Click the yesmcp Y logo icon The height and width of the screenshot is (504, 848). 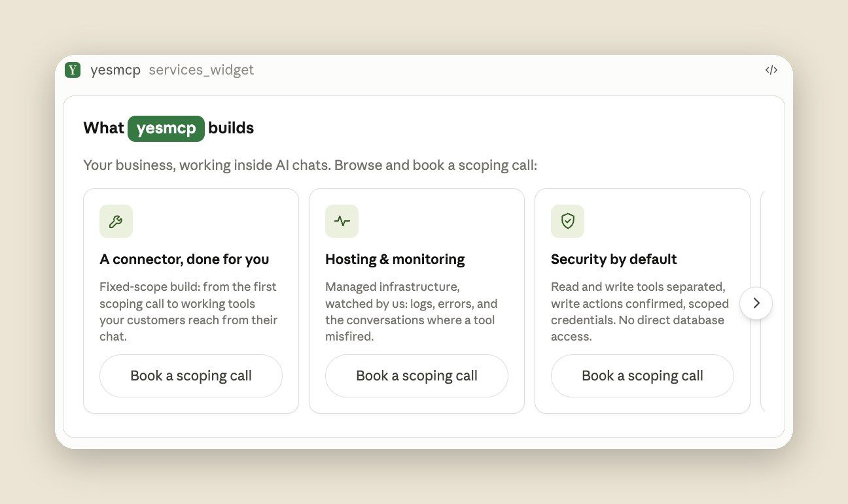pos(73,70)
